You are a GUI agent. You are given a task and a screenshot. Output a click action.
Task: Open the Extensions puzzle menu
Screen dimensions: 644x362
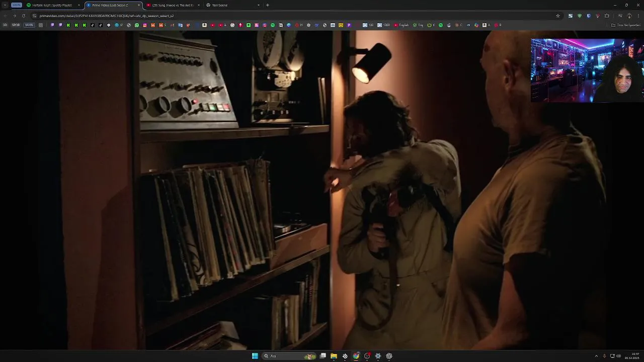coord(607,16)
